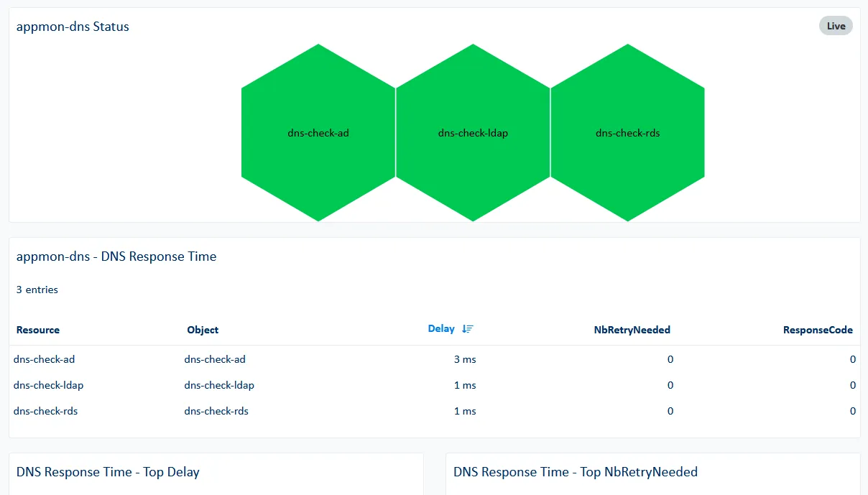Sort table by Resource column header

[38, 330]
